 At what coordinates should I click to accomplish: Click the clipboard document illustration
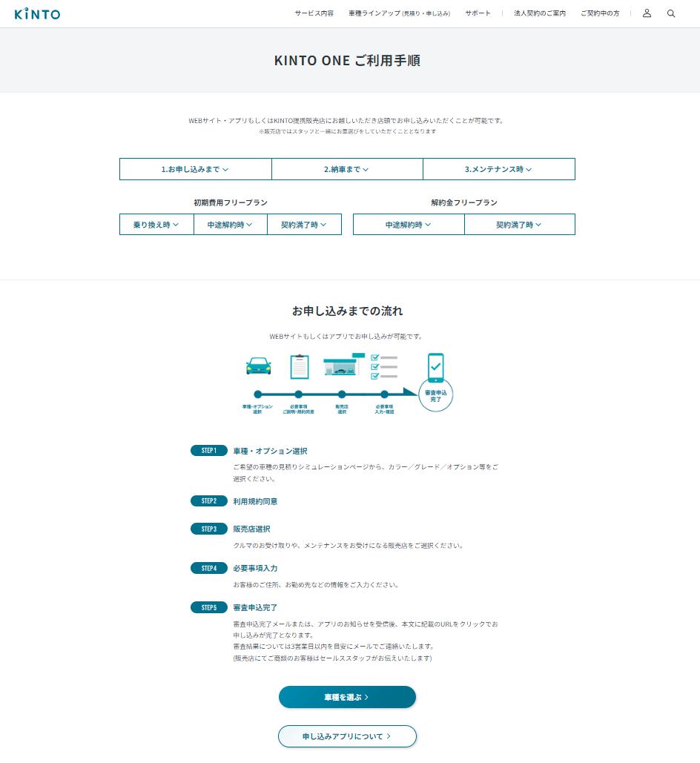300,366
